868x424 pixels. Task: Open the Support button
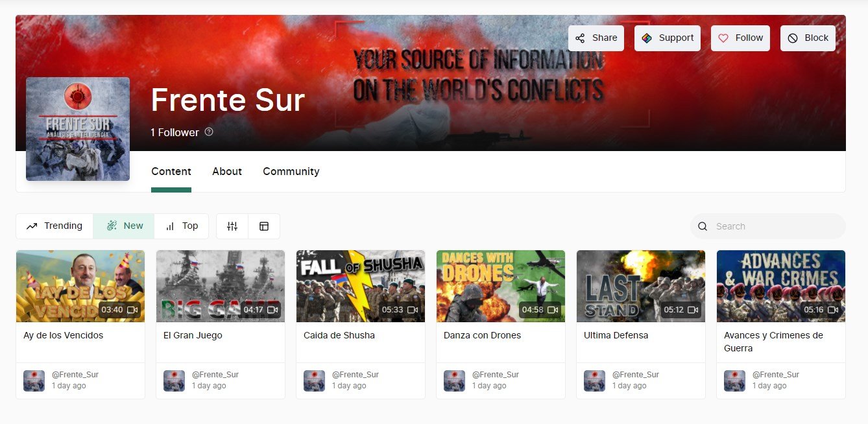tap(668, 38)
